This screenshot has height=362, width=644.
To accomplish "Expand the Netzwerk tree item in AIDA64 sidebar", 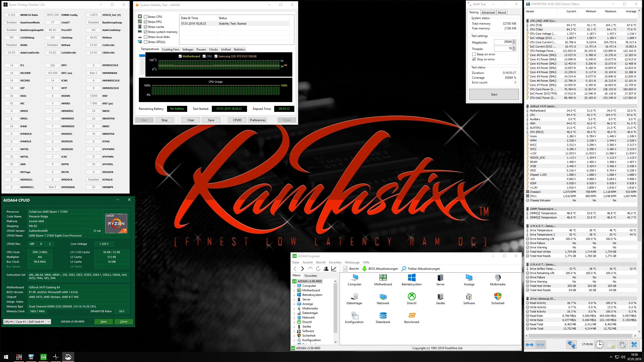I will pos(294,317).
